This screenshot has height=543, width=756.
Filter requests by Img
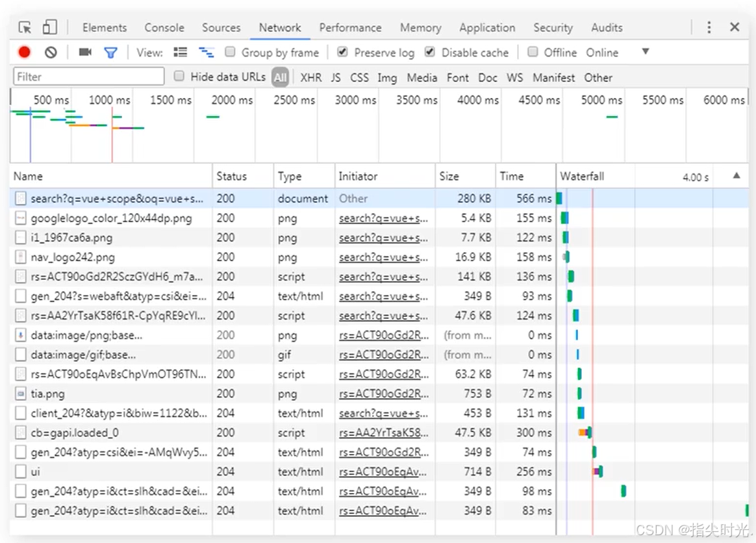[387, 78]
